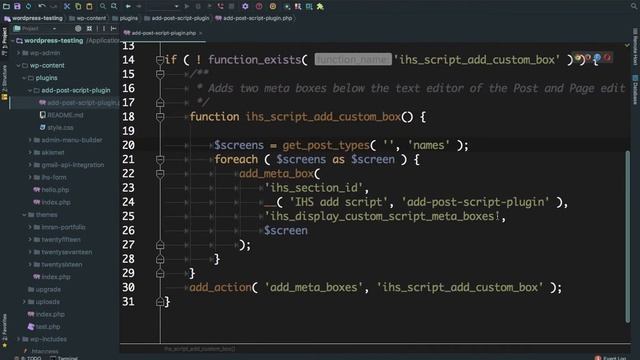Expand the gmail-api-integration folder

point(30,165)
